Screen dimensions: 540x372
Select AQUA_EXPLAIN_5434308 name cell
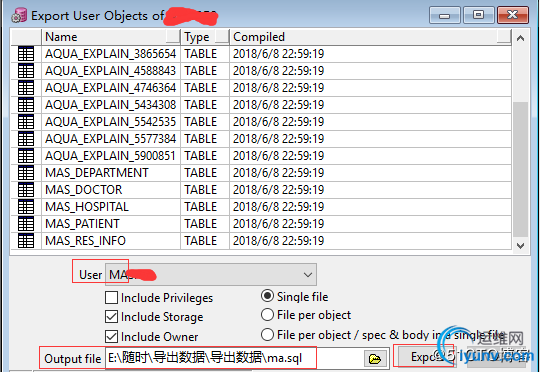[111, 105]
